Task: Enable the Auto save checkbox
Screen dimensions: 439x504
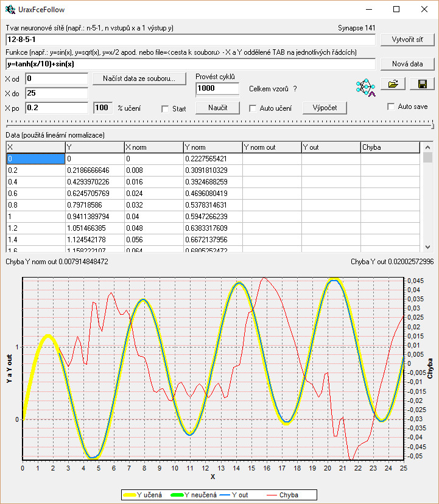Action: [x=391, y=107]
